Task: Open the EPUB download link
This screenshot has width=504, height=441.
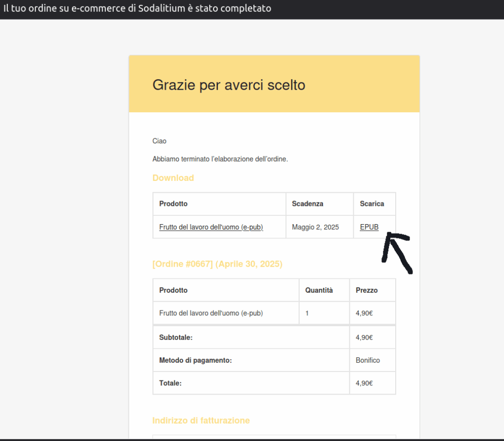Action: (369, 227)
